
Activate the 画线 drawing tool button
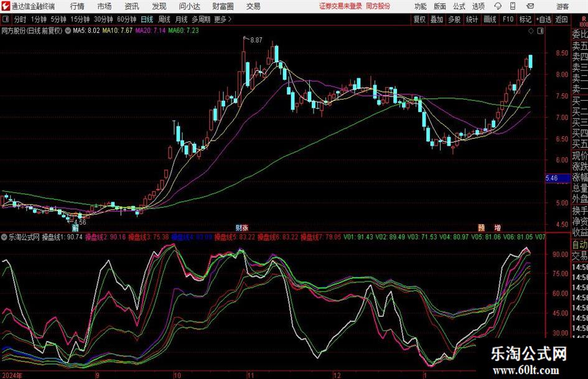pos(490,19)
